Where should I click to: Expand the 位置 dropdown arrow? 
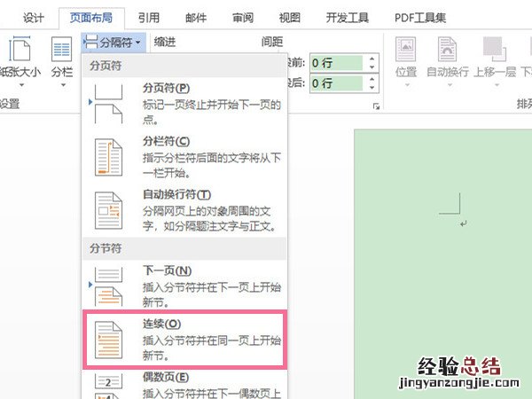click(407, 85)
